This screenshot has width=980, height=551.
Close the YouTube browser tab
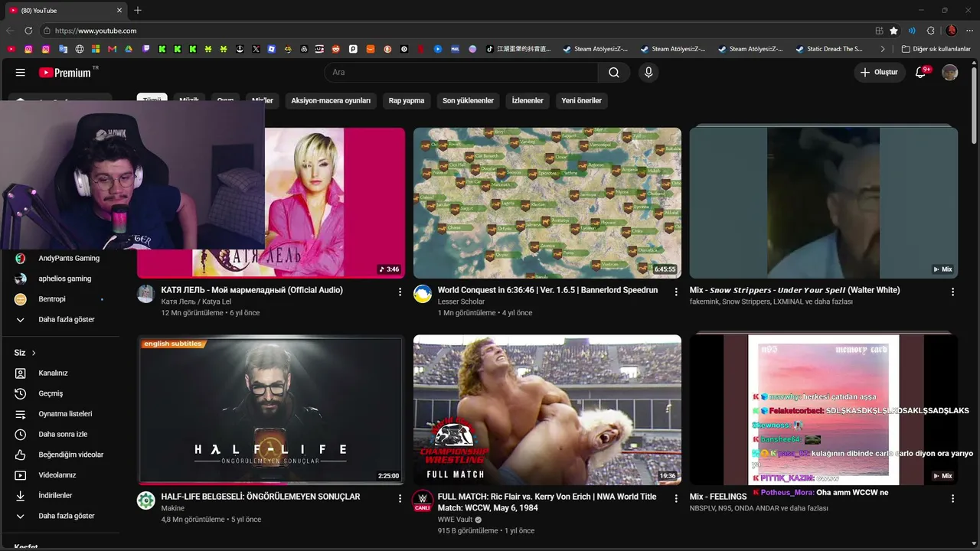119,11
